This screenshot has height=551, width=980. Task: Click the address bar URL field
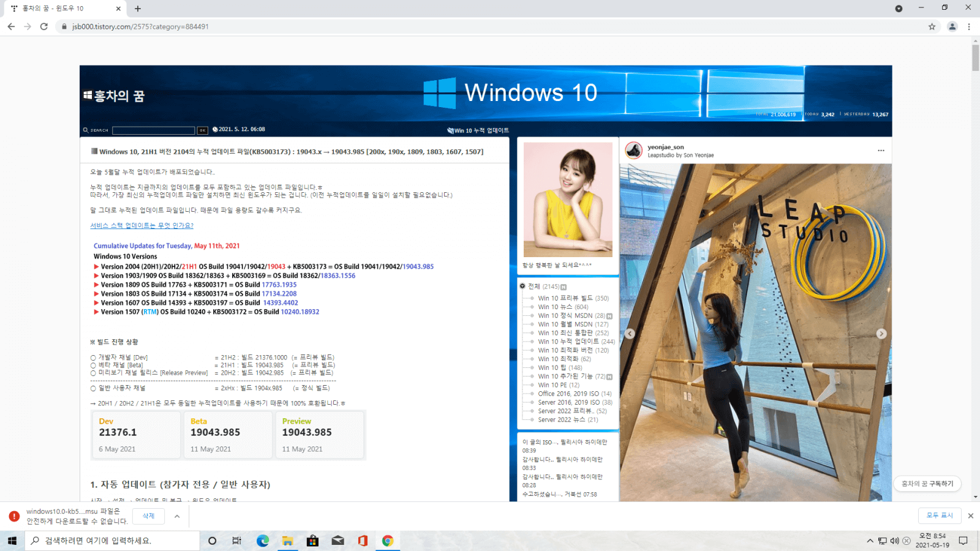[490, 26]
